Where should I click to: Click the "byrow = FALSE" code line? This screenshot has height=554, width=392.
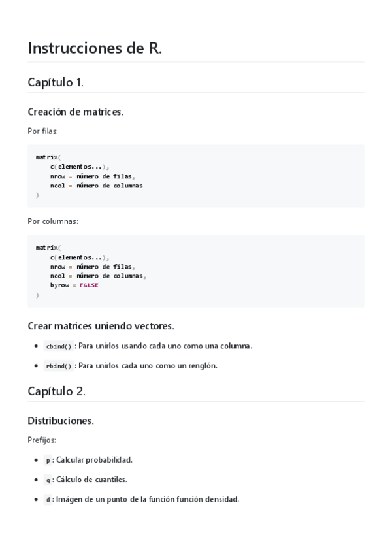[x=74, y=285]
